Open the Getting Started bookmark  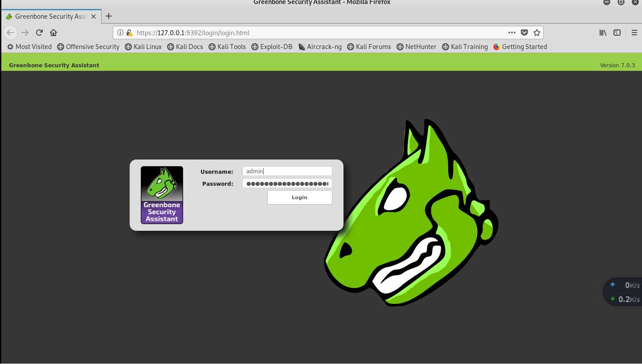520,47
